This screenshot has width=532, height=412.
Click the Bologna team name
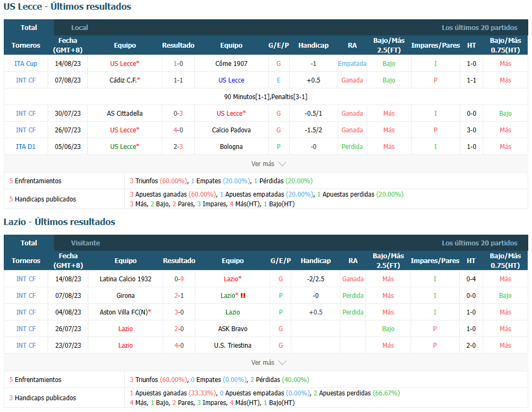[x=231, y=147]
